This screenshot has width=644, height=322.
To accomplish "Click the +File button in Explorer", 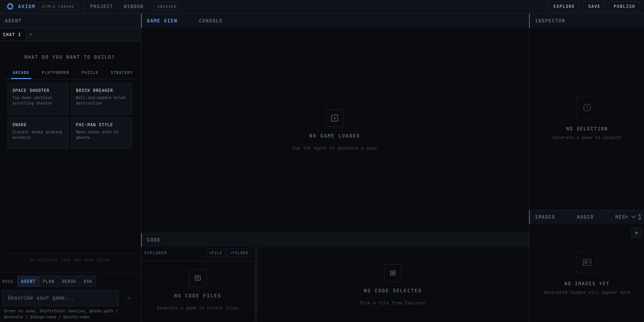I will (216, 253).
